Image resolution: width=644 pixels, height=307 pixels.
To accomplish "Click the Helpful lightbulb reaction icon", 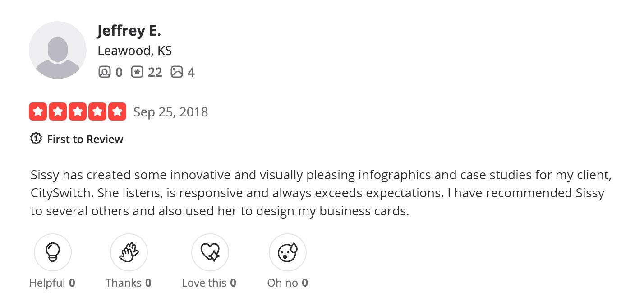I will (x=53, y=252).
